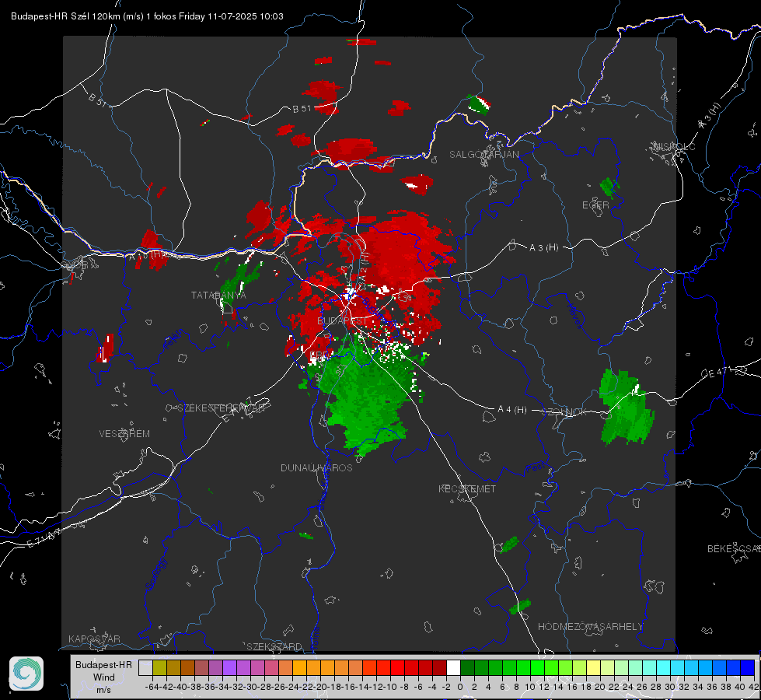Click the BUDAPEST city label
761x700 pixels.
click(342, 320)
